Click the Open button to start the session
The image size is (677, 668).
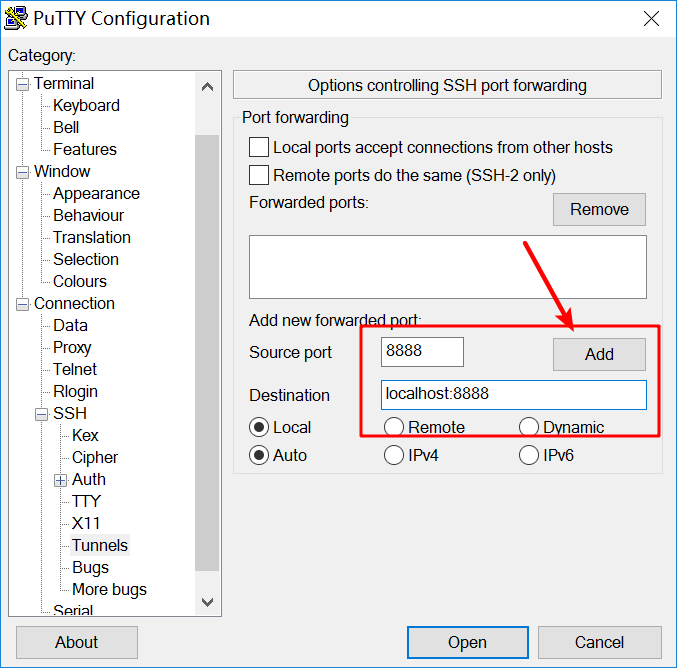tap(467, 642)
